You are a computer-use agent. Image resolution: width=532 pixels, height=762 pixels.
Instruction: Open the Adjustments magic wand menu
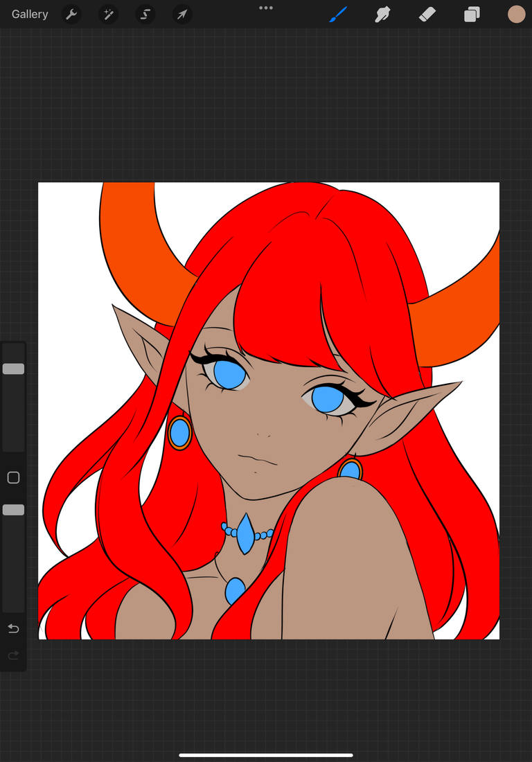click(108, 15)
